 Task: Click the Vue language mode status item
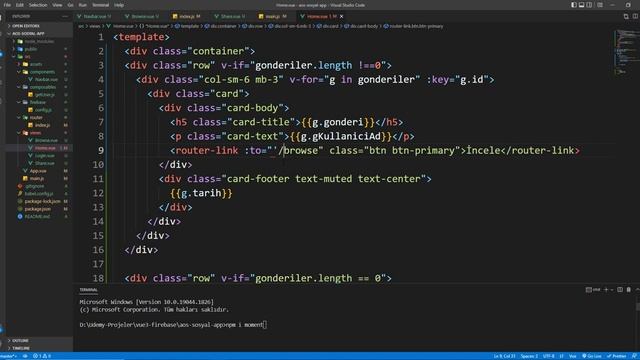click(x=572, y=356)
